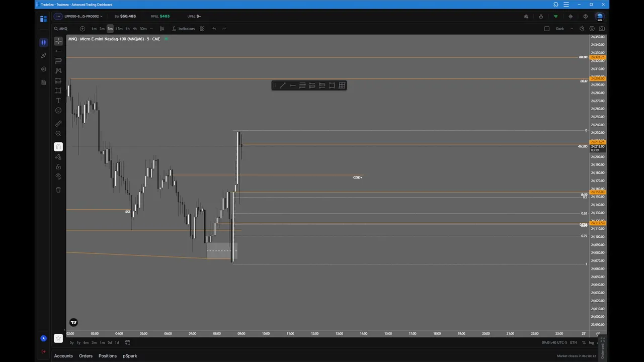This screenshot has width=644, height=362.
Task: Open the emoji icons tool
Action: coord(58,111)
